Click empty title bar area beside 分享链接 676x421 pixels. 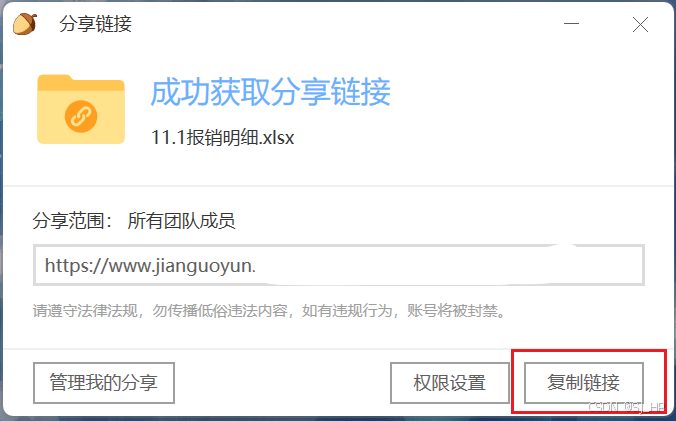(345, 24)
